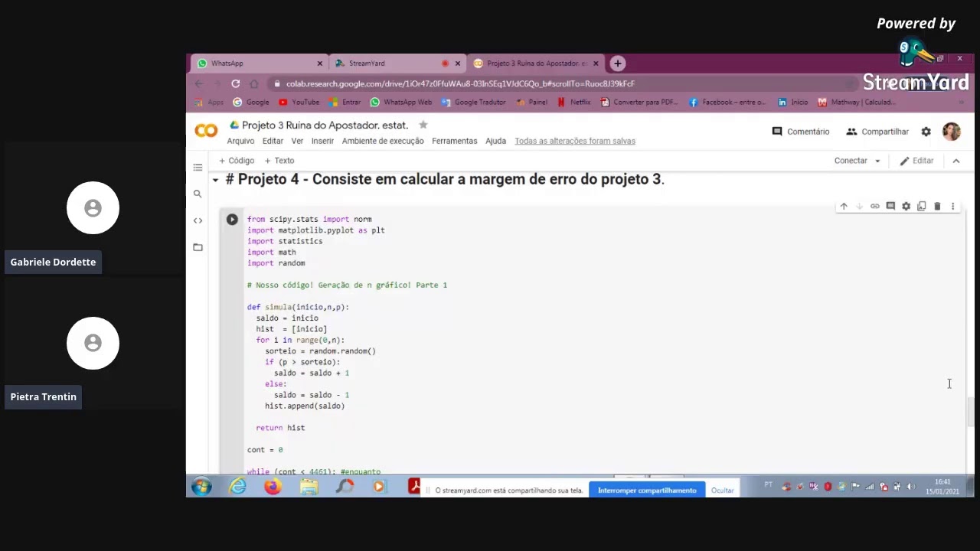
Task: Click the Conectar button
Action: (851, 161)
